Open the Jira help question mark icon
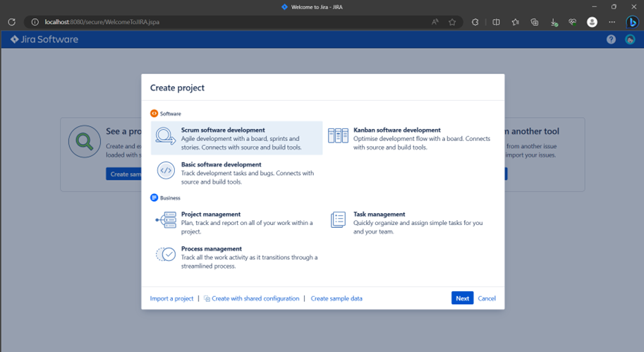 point(611,40)
